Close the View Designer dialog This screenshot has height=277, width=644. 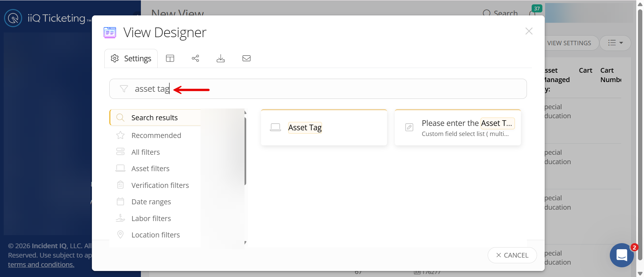pyautogui.click(x=529, y=31)
